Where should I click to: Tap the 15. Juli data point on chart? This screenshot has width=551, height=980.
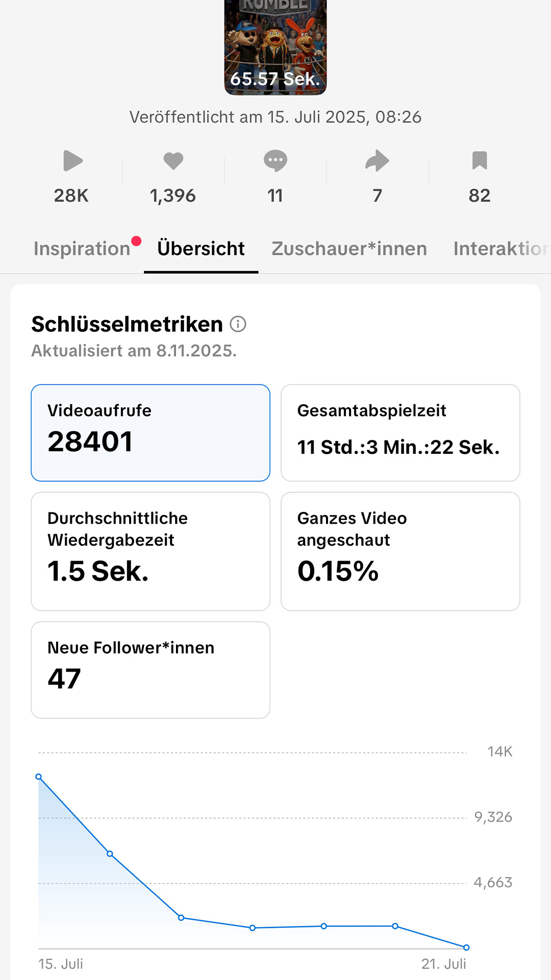(x=38, y=777)
